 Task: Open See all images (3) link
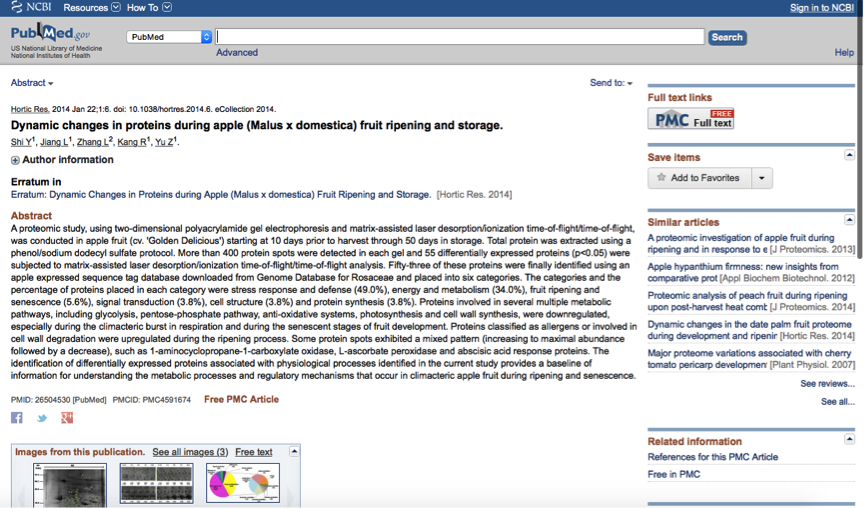[x=190, y=452]
